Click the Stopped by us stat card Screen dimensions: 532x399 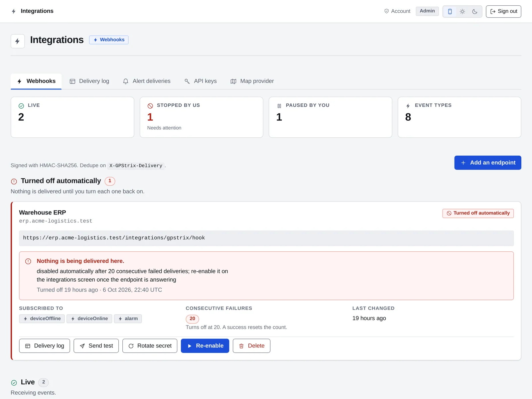[201, 117]
